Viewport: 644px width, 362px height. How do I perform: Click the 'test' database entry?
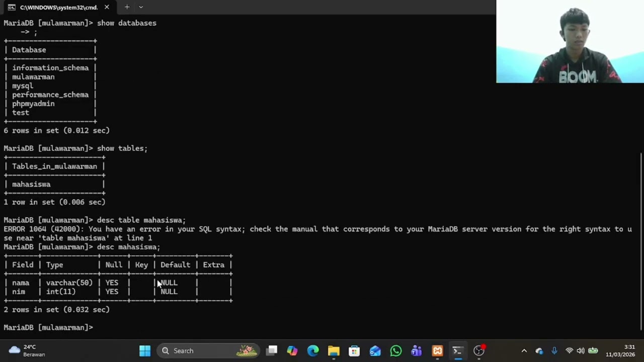(21, 113)
